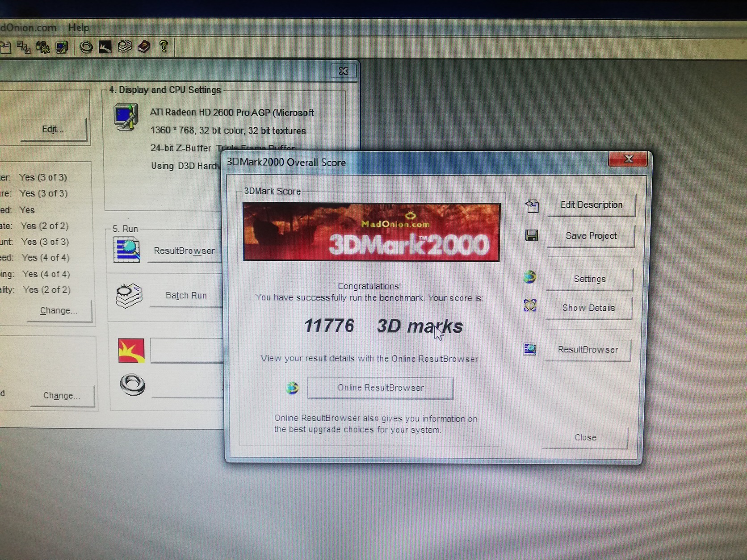Screen dimensions: 747x560
Task: Click 'Yes (4 of 4)' in the 'ing:' row
Action: tap(46, 274)
